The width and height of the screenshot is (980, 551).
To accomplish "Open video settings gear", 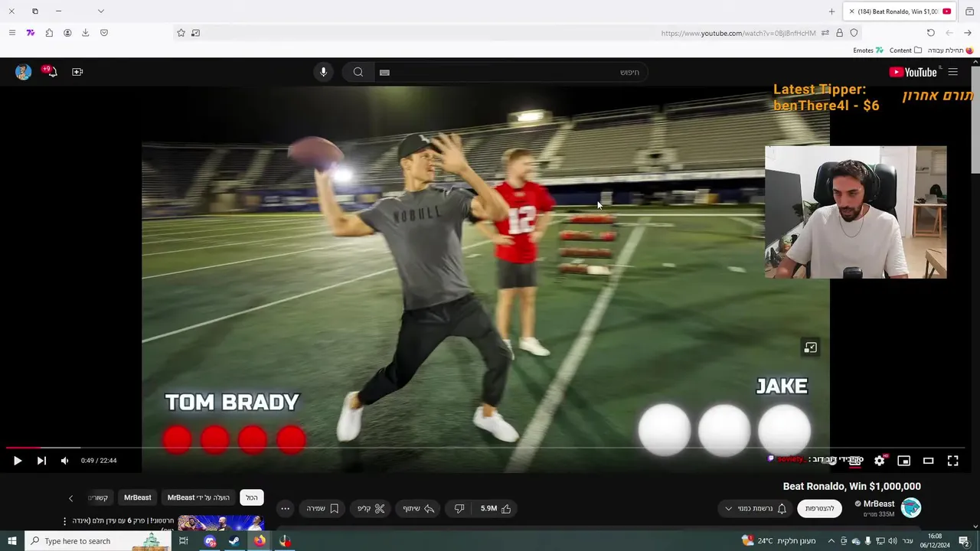I will tap(880, 461).
